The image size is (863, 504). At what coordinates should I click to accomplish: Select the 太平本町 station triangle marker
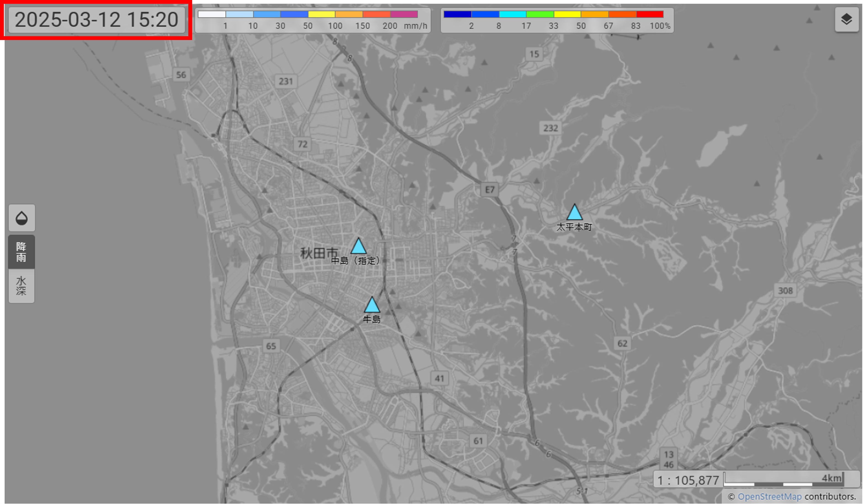(574, 213)
